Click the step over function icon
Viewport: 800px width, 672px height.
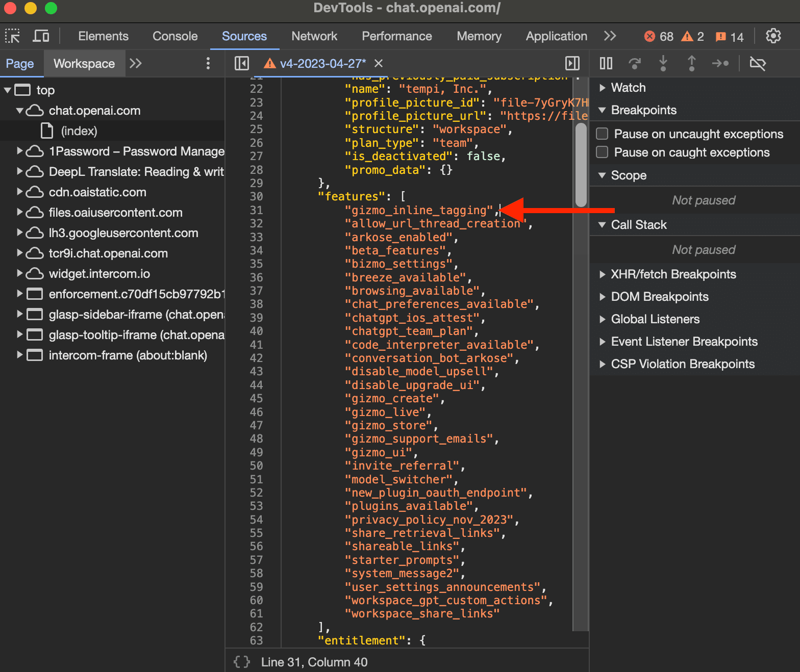pos(635,63)
